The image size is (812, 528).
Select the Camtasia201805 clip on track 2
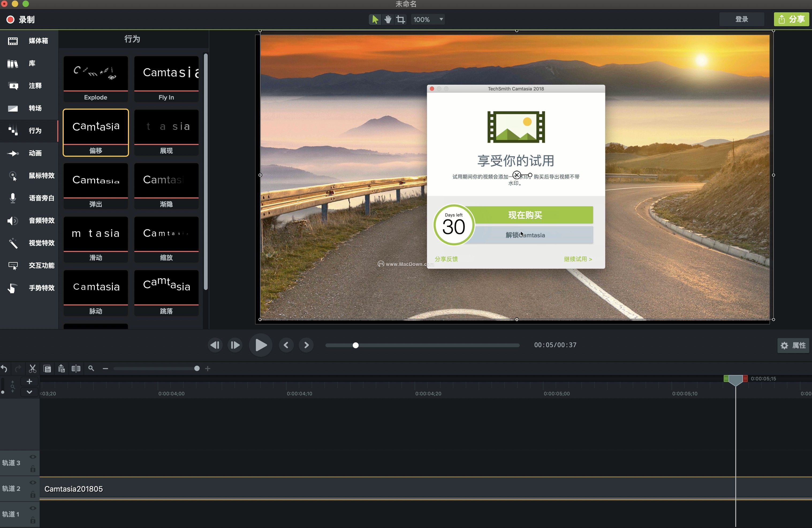[x=426, y=488]
